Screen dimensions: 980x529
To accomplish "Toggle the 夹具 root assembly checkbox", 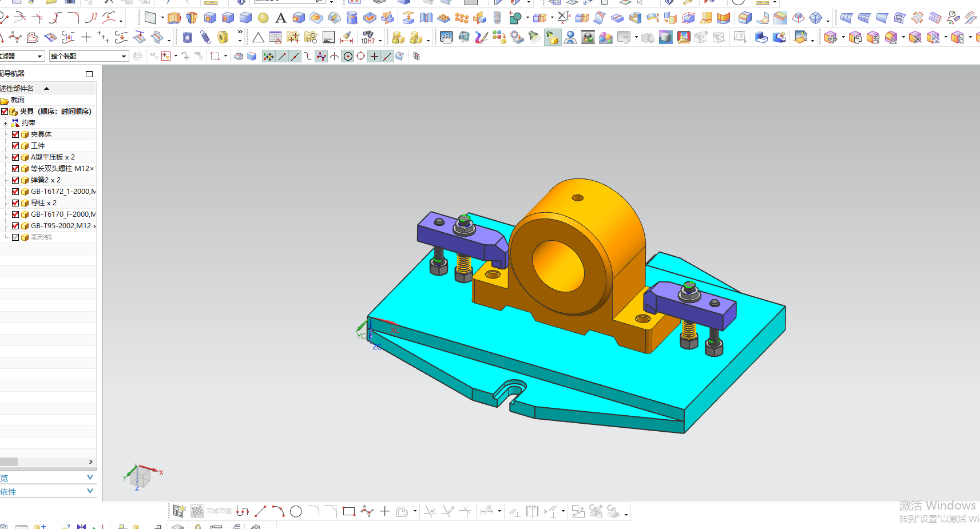I will (5, 112).
